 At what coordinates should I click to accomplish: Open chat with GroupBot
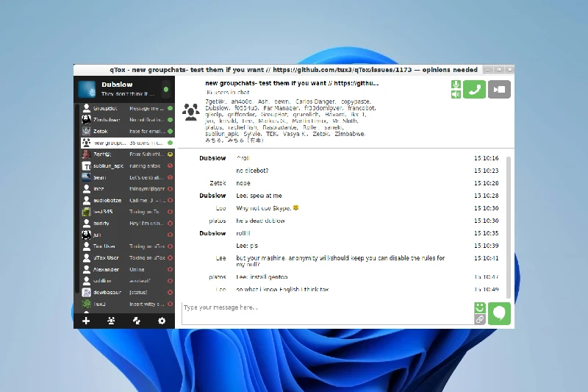point(127,108)
